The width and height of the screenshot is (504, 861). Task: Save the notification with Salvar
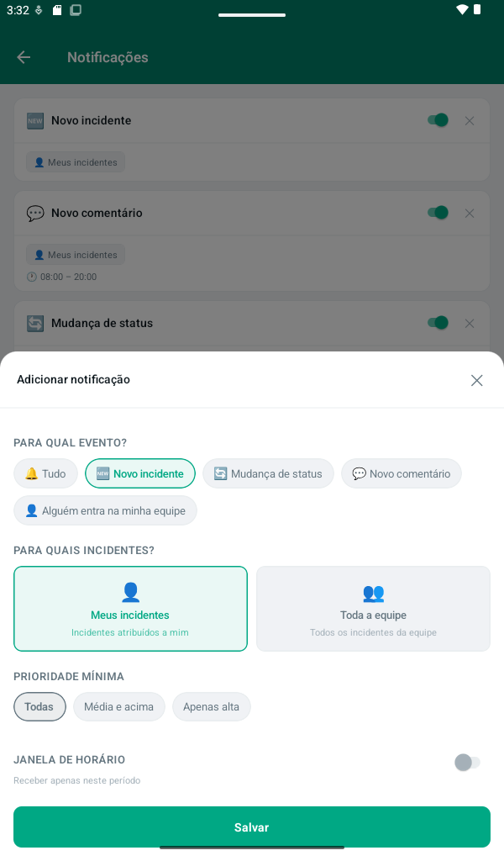[252, 827]
